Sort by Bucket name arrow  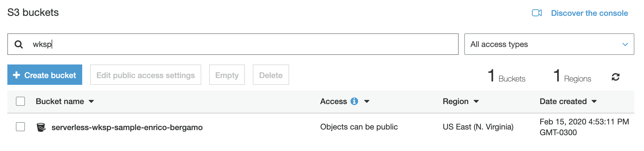point(91,102)
